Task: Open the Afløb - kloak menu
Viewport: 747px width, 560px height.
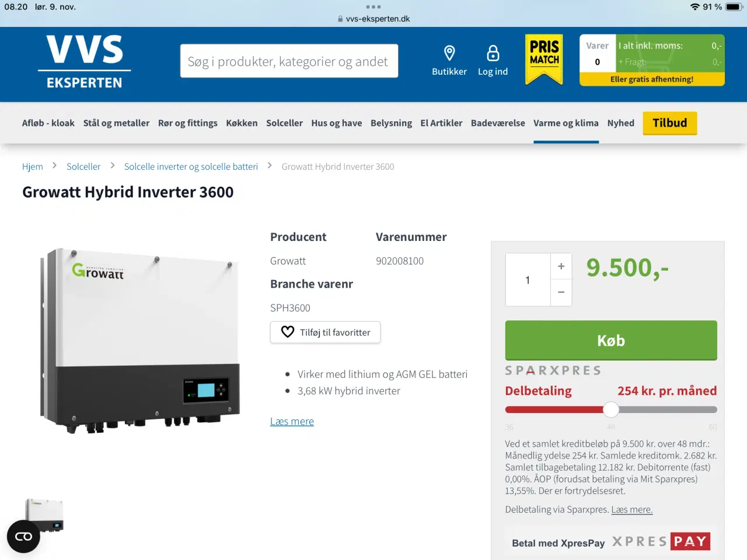Action: click(x=48, y=123)
